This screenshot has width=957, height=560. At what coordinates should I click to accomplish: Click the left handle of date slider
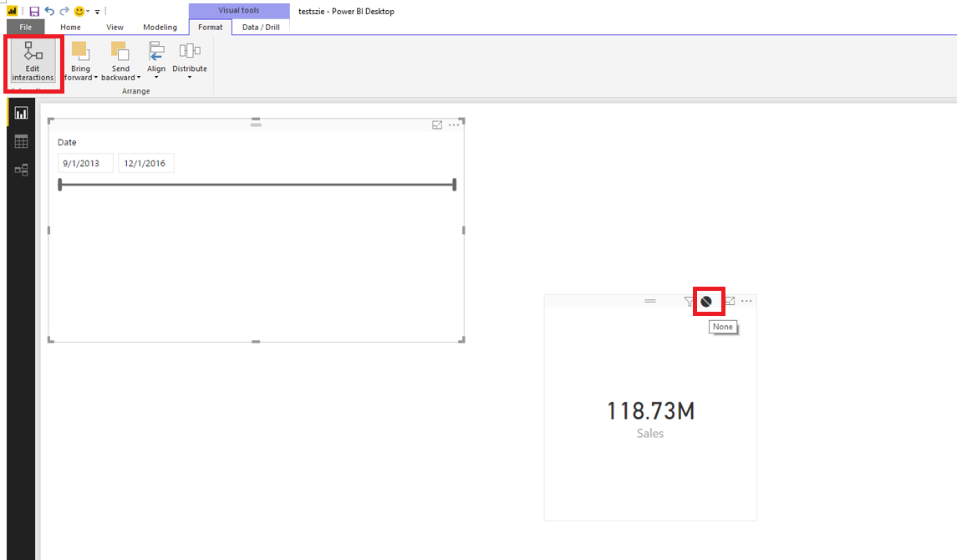click(60, 184)
